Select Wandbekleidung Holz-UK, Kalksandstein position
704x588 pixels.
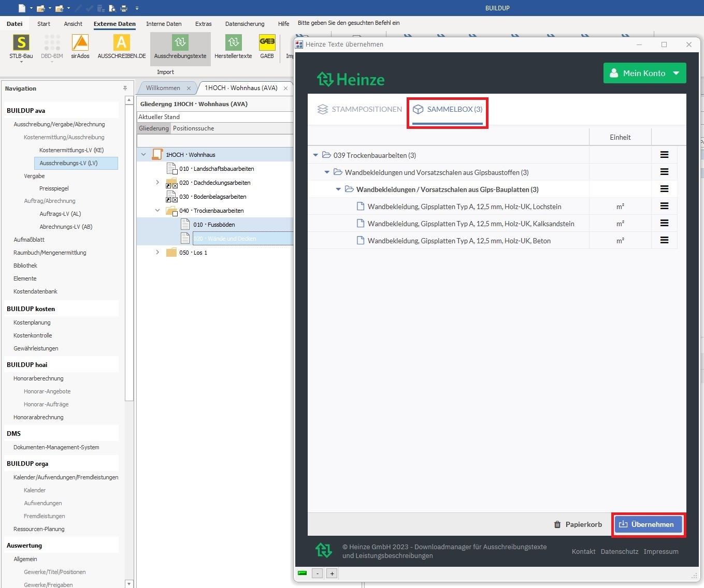point(471,224)
